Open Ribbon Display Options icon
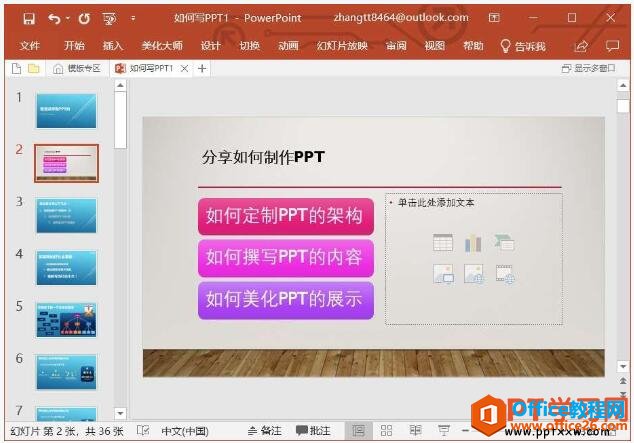 (494, 18)
